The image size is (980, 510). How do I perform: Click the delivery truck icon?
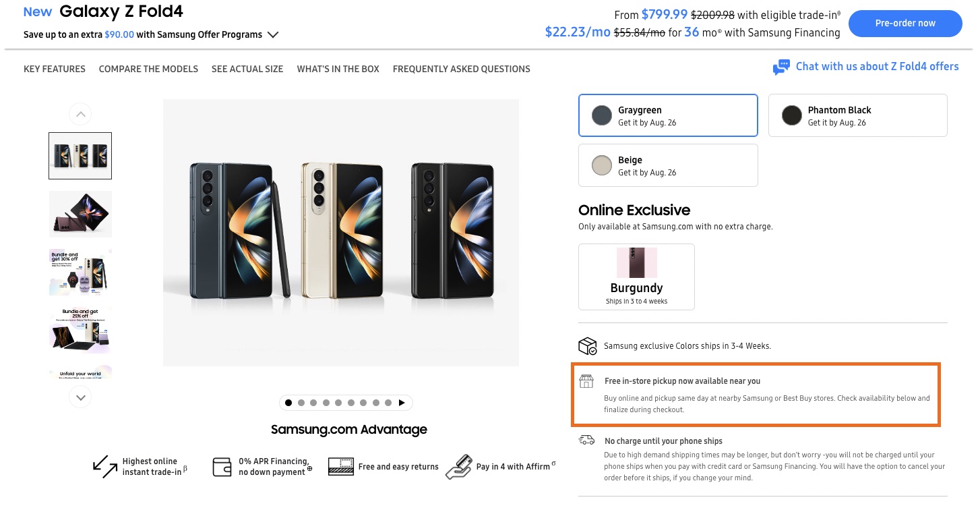pos(586,441)
